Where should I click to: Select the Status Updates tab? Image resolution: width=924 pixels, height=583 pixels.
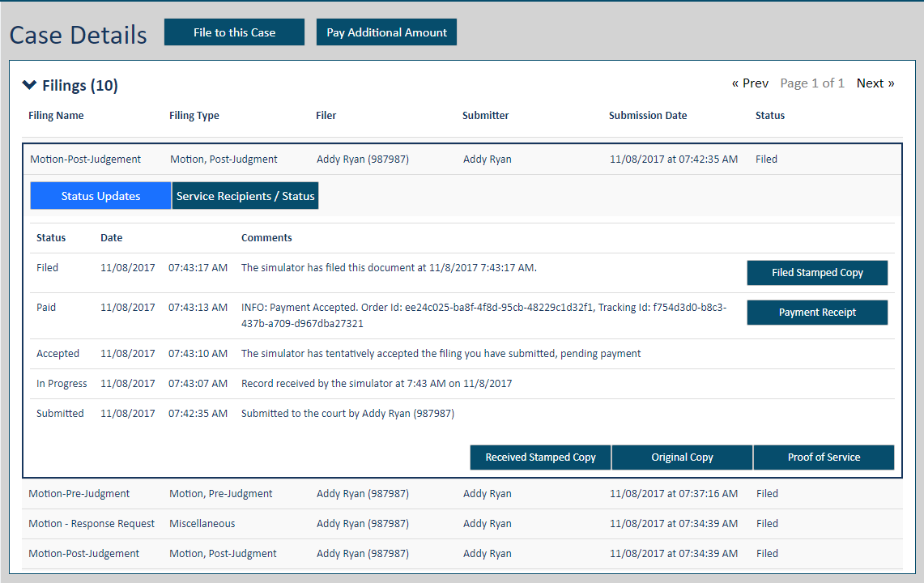click(x=100, y=195)
